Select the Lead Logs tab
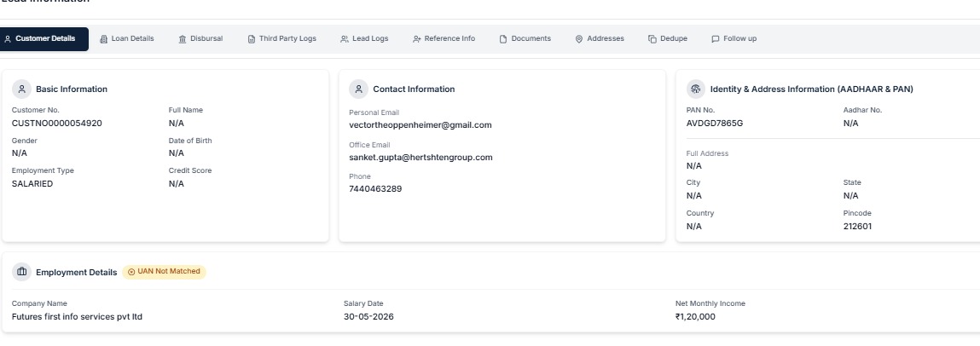The height and width of the screenshot is (346, 980). click(x=364, y=38)
